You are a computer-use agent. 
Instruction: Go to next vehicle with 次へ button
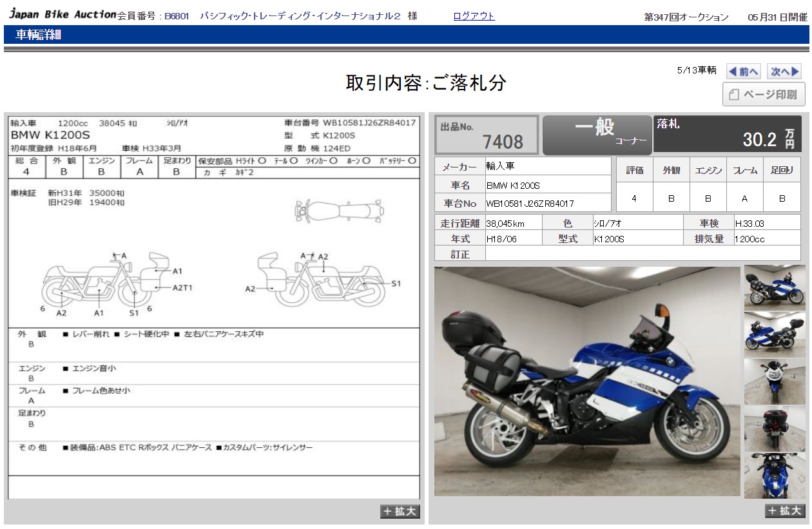click(785, 72)
